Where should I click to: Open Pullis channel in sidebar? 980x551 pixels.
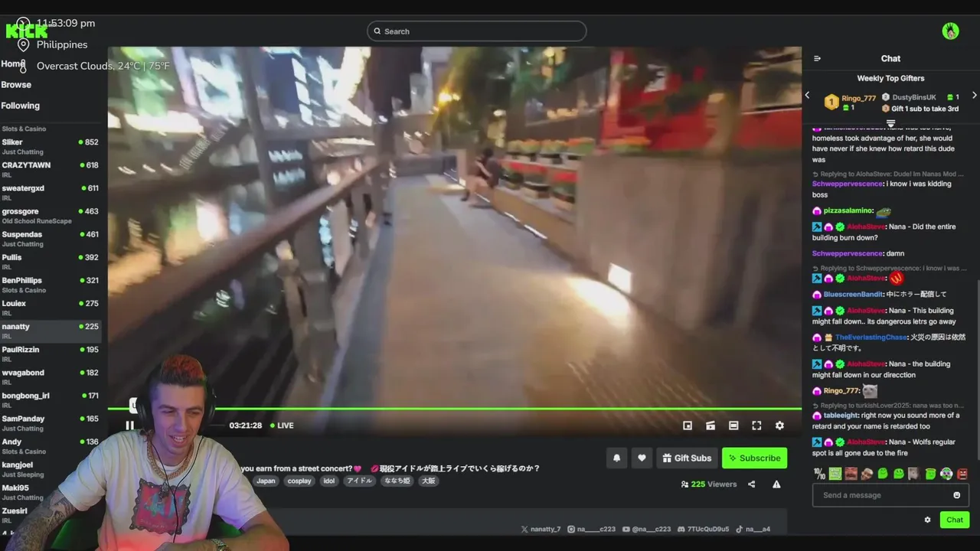(51, 261)
